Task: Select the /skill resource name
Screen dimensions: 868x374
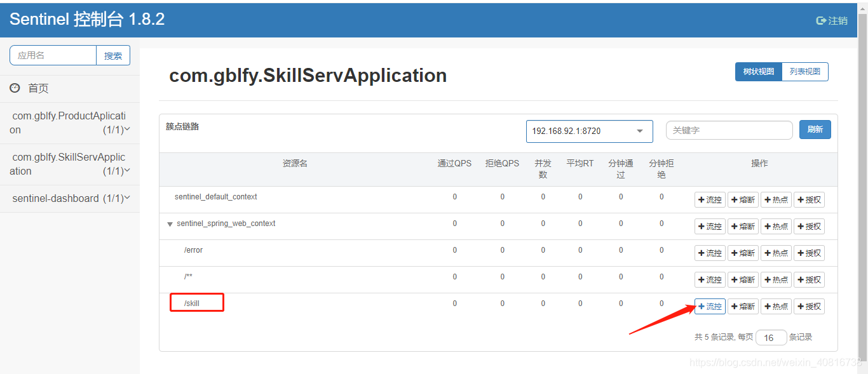Action: pyautogui.click(x=192, y=304)
